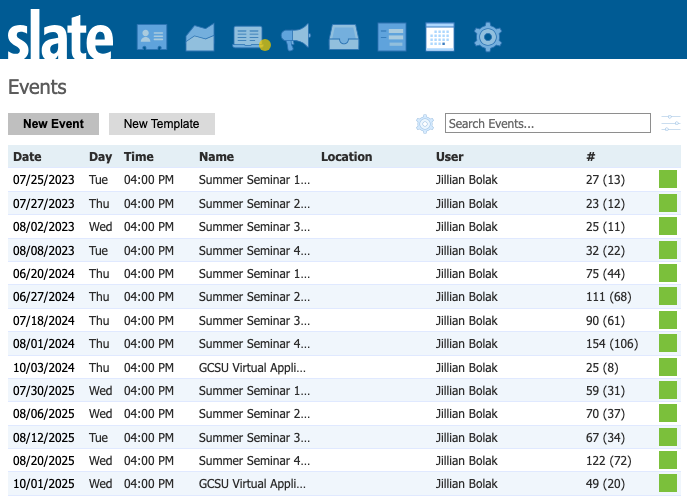Open Summer Seminar 3 on 07/18/2024
This screenshot has height=500, width=687.
click(254, 321)
